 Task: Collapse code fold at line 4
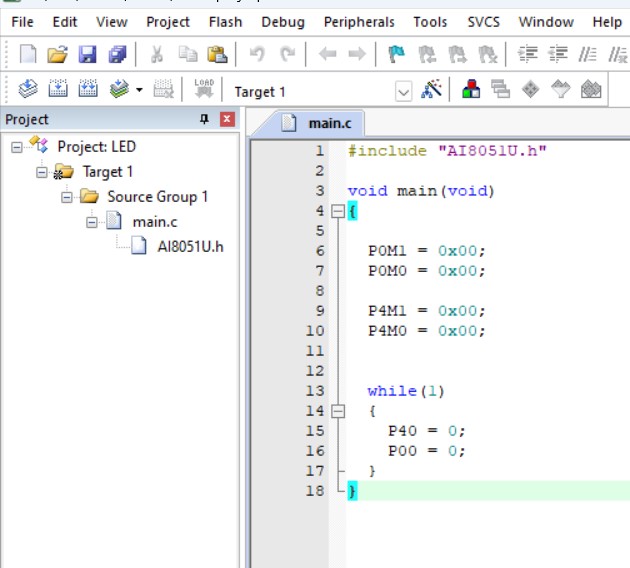point(338,211)
